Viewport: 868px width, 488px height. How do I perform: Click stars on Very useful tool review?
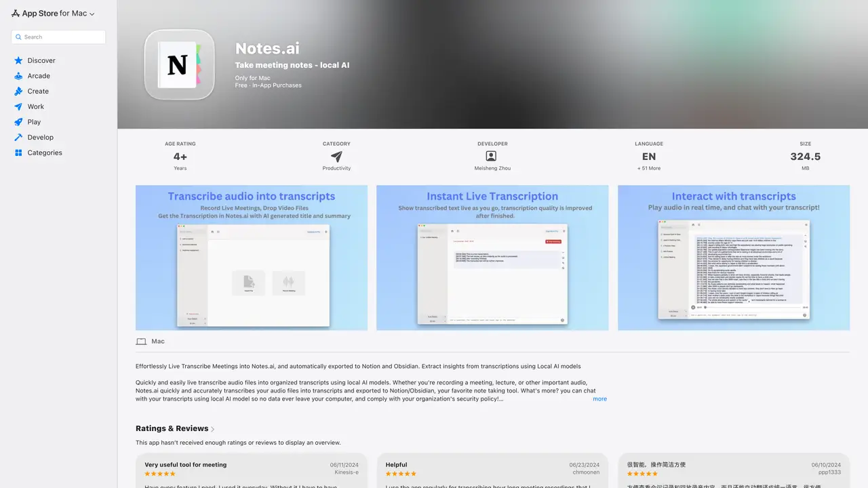160,474
